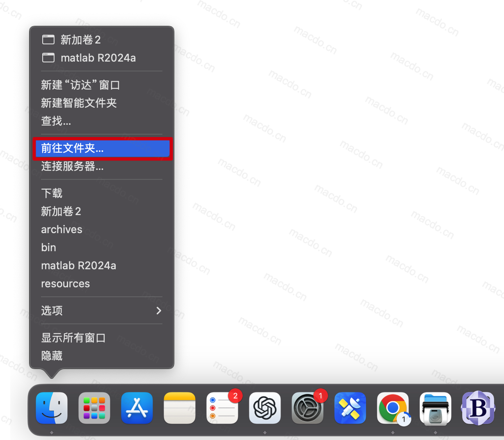Open Google Chrome from the Dock
The height and width of the screenshot is (440, 504).
(x=392, y=408)
